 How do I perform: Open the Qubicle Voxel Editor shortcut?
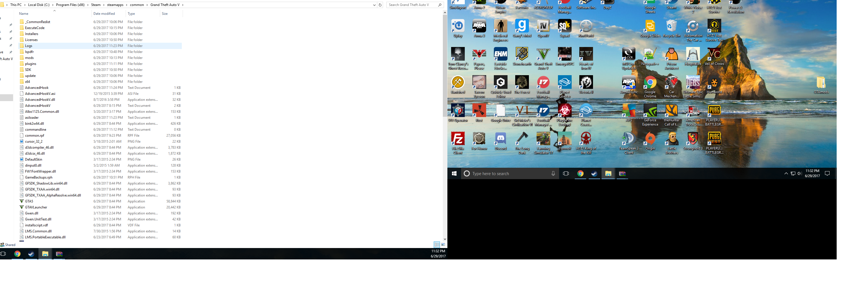click(x=501, y=87)
